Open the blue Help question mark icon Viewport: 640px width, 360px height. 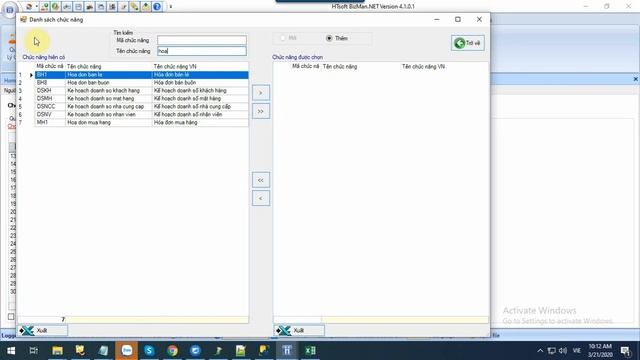(157, 7)
